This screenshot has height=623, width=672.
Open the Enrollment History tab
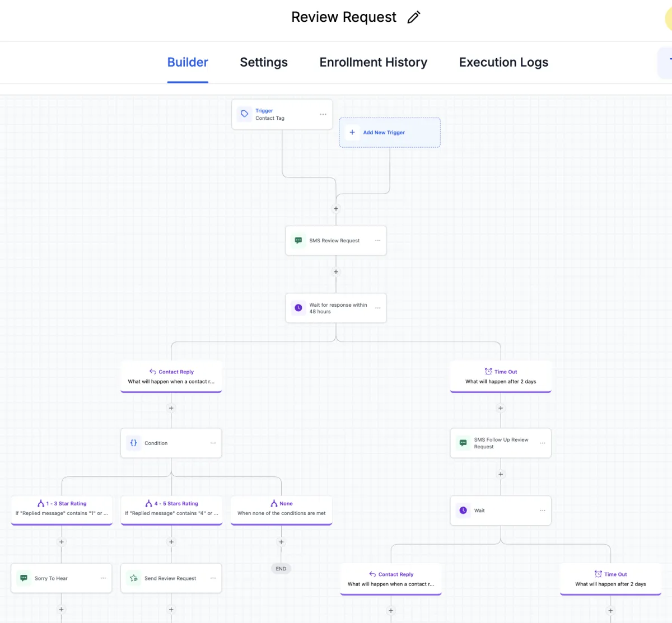click(373, 62)
